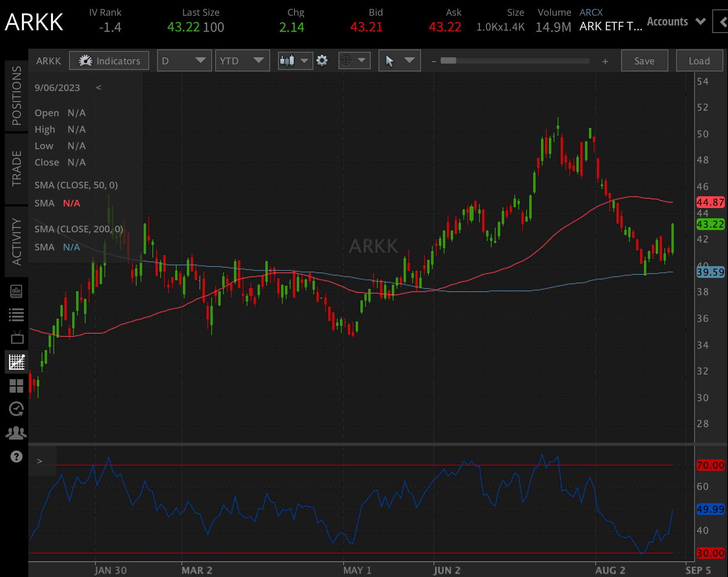Screen dimensions: 728x577
Task: Select the chart view sidebar icon
Action: pos(16,362)
